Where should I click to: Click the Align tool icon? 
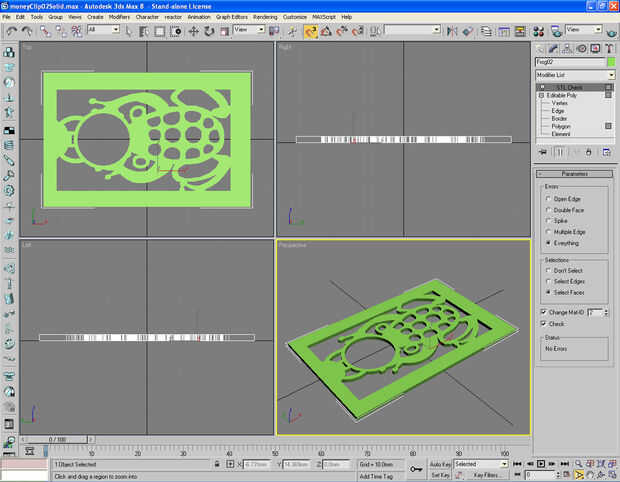pos(468,31)
